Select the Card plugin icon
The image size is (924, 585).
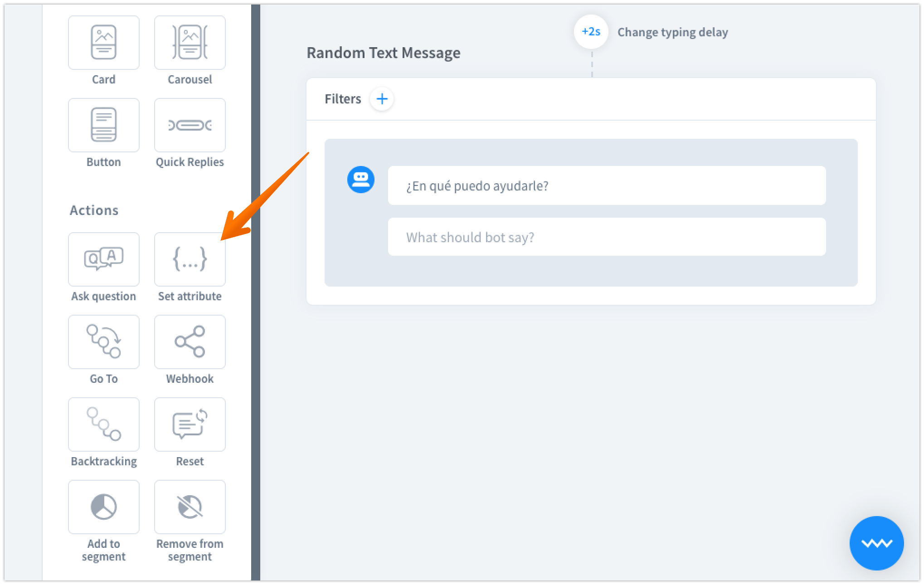104,43
